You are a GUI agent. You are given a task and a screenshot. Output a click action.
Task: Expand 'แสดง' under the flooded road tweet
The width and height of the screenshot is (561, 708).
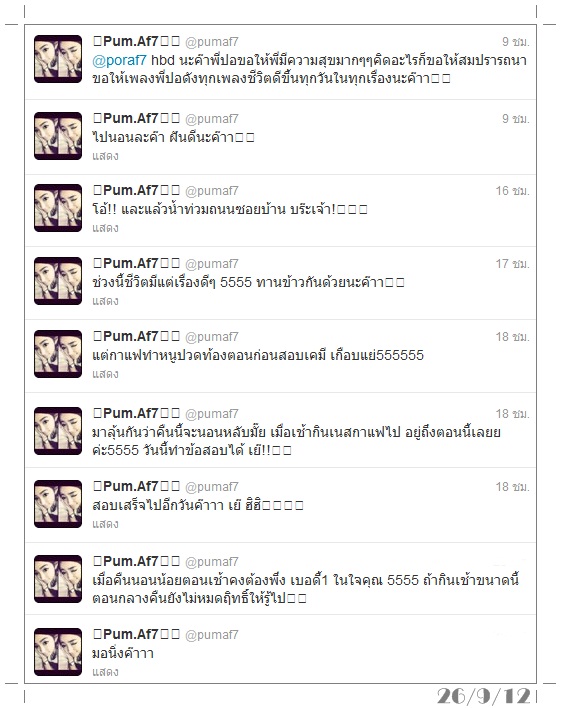pos(105,228)
